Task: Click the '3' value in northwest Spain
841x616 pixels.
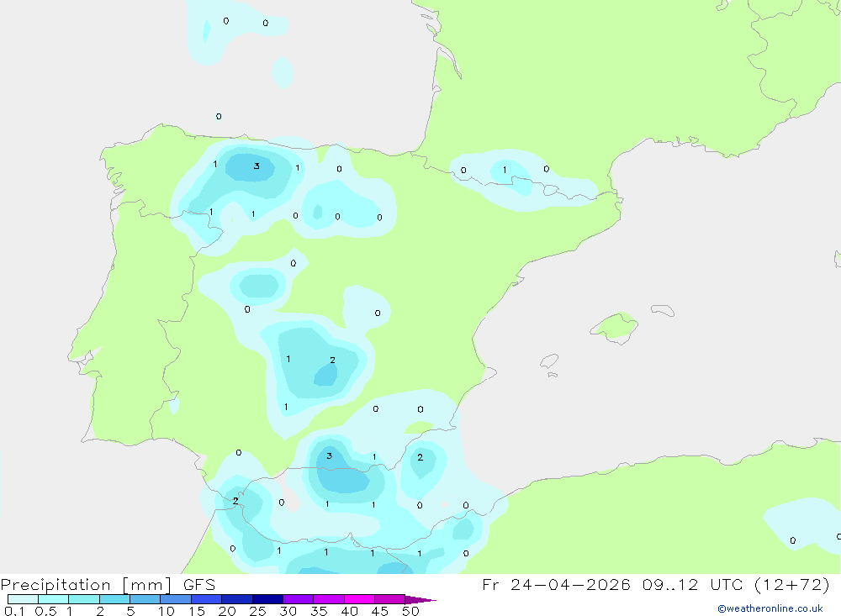Action: [x=257, y=166]
